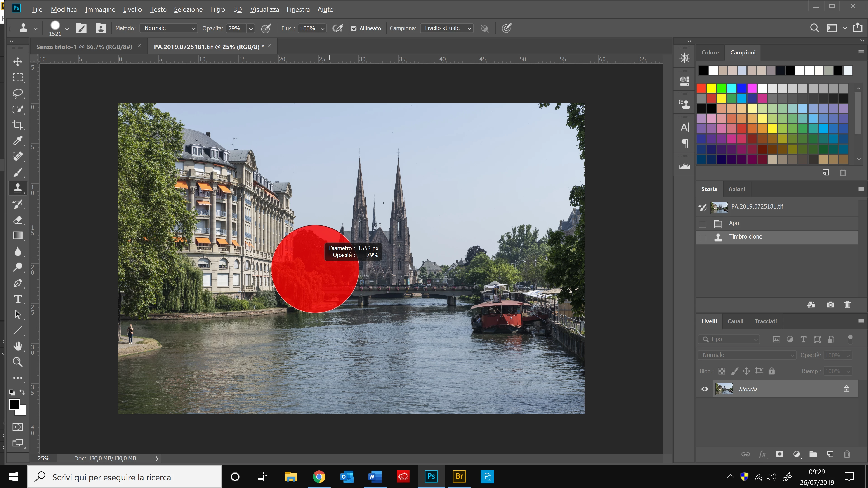
Task: Select the Horizontal Type tool
Action: (18, 299)
